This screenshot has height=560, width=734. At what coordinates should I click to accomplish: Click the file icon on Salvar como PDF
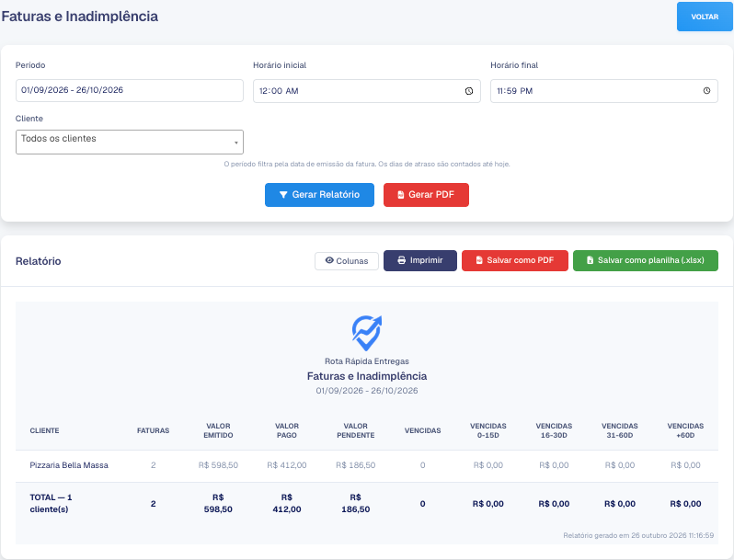point(479,260)
